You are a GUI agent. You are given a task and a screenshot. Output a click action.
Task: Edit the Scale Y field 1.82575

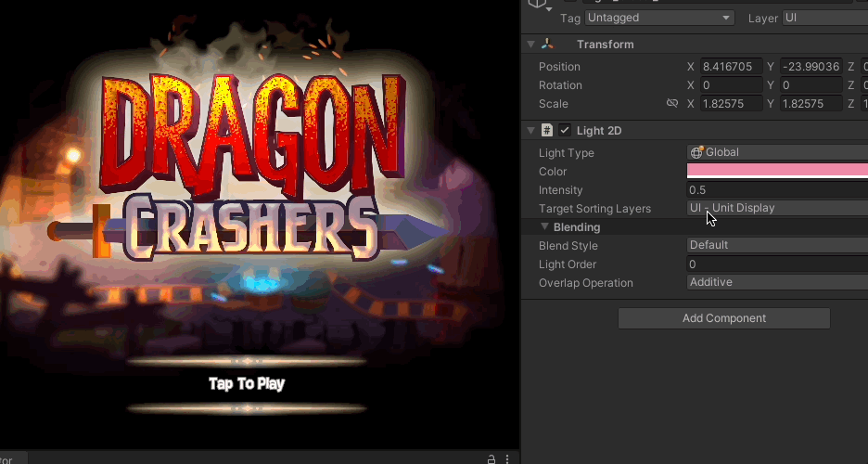[811, 104]
